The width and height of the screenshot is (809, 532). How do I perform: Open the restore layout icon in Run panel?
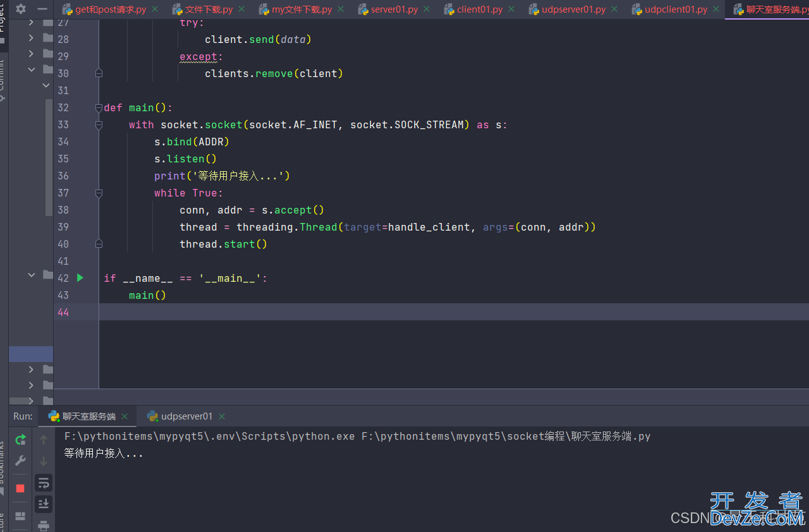tap(20, 516)
